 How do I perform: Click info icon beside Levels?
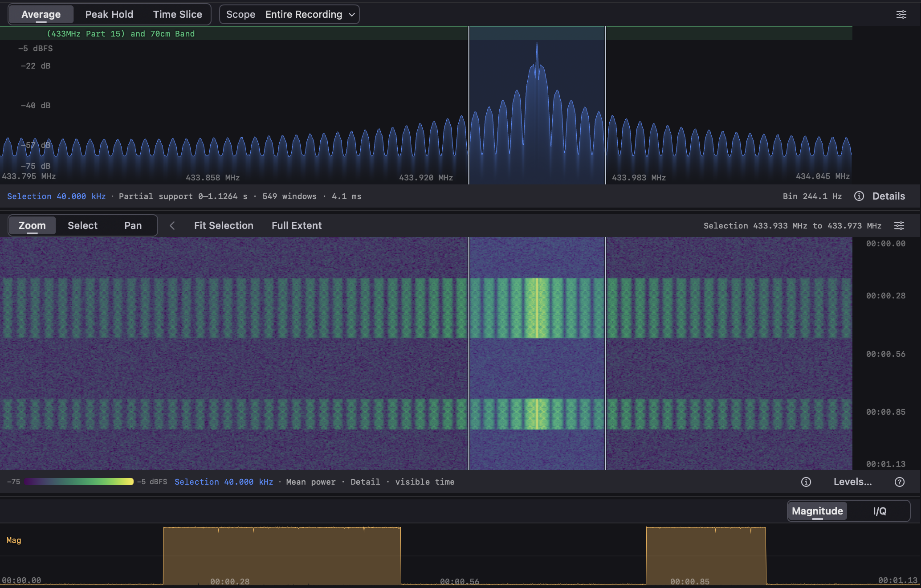click(806, 482)
